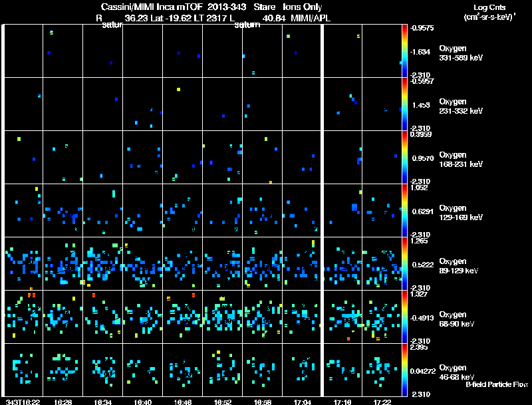Image resolution: width=532 pixels, height=405 pixels.
Task: Click the 'Oxygen 89-129 keV' row label
Action: [x=459, y=266]
